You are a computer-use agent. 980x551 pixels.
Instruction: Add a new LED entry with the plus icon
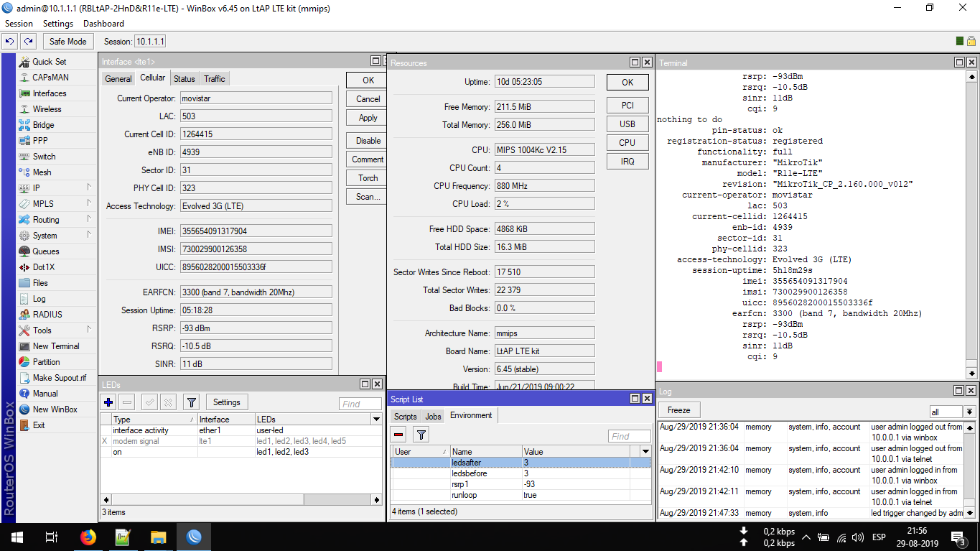tap(108, 402)
